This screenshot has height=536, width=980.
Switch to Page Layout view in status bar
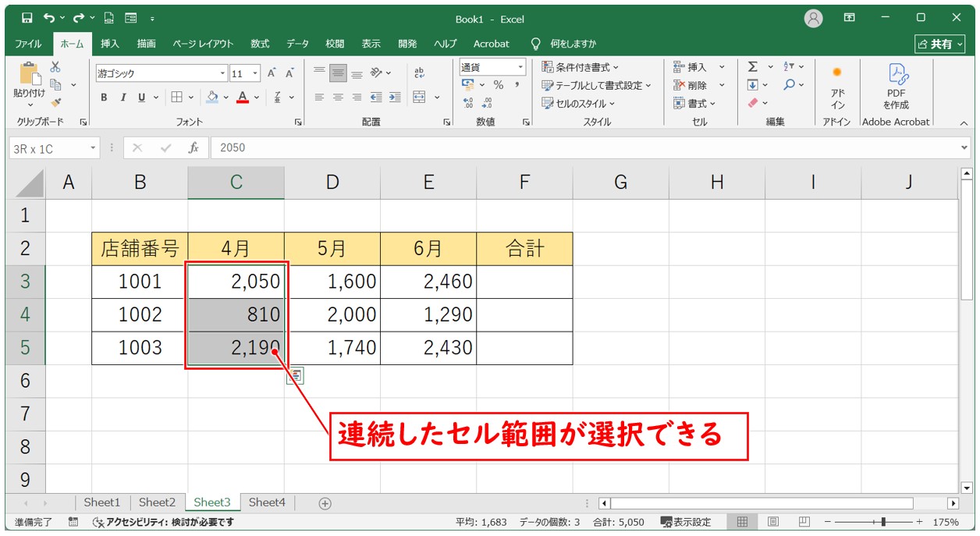tap(772, 522)
